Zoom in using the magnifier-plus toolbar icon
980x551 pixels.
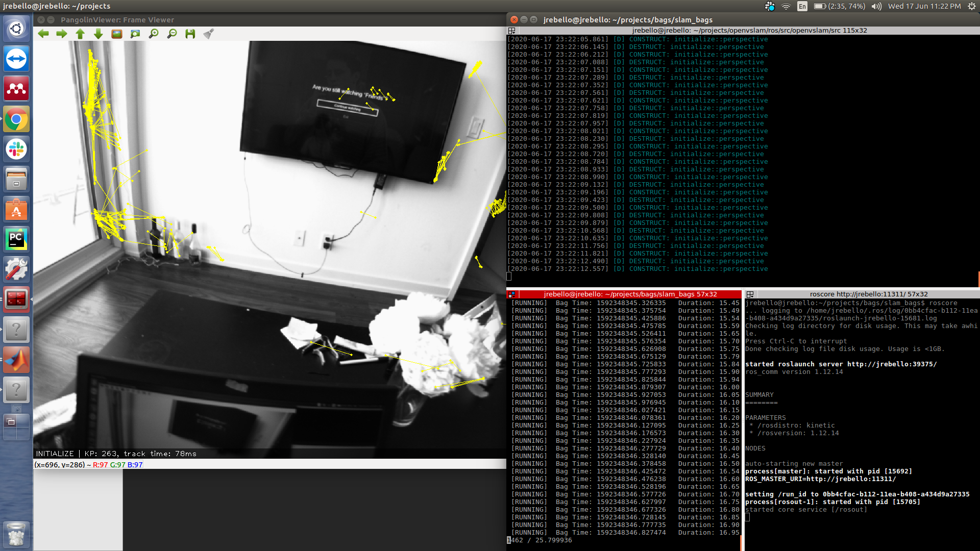[153, 34]
